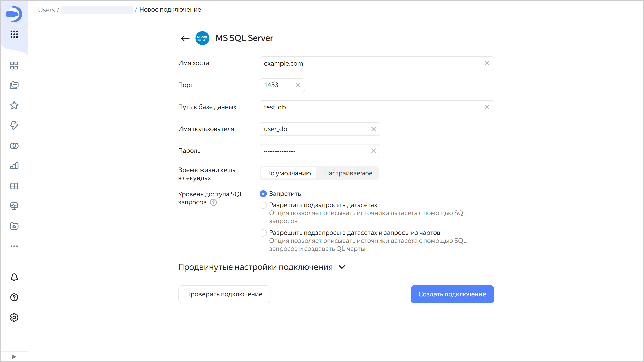Viewport: 644px width, 362px height.
Task: Expand Продвинутые настройки подключения section
Action: pyautogui.click(x=342, y=267)
